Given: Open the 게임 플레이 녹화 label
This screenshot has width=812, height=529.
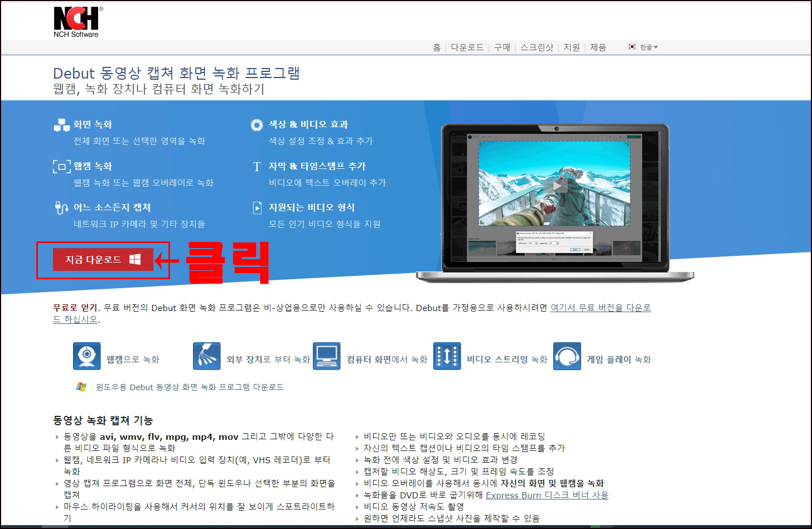Looking at the screenshot, I should pyautogui.click(x=619, y=360).
